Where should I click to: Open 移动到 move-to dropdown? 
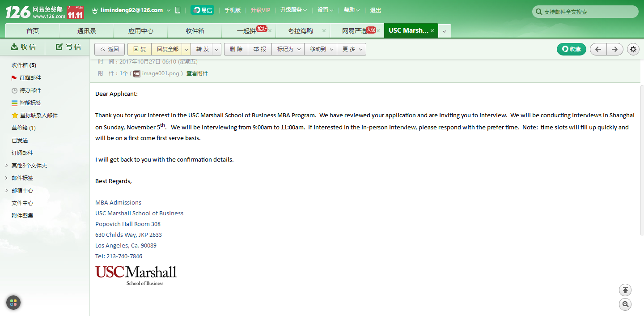321,49
